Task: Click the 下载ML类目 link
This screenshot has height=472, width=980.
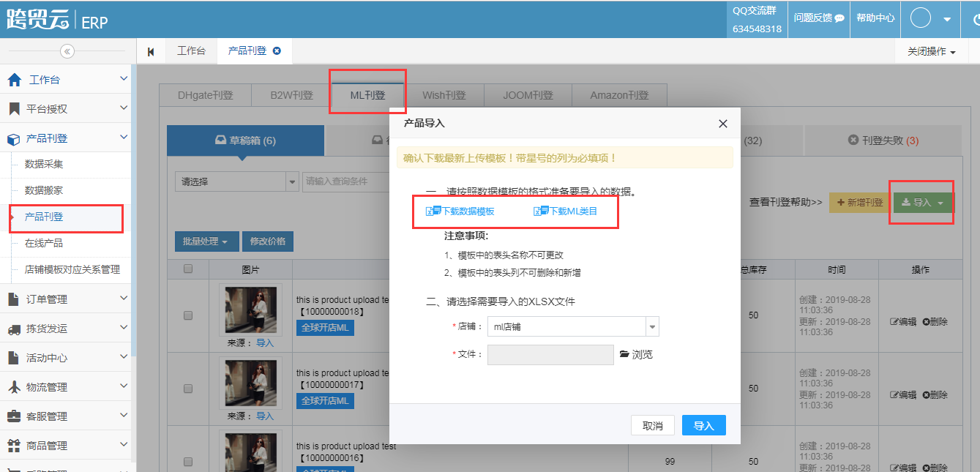Action: click(x=573, y=211)
